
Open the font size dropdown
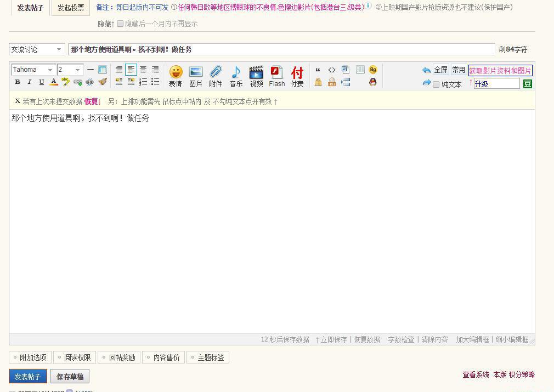70,70
